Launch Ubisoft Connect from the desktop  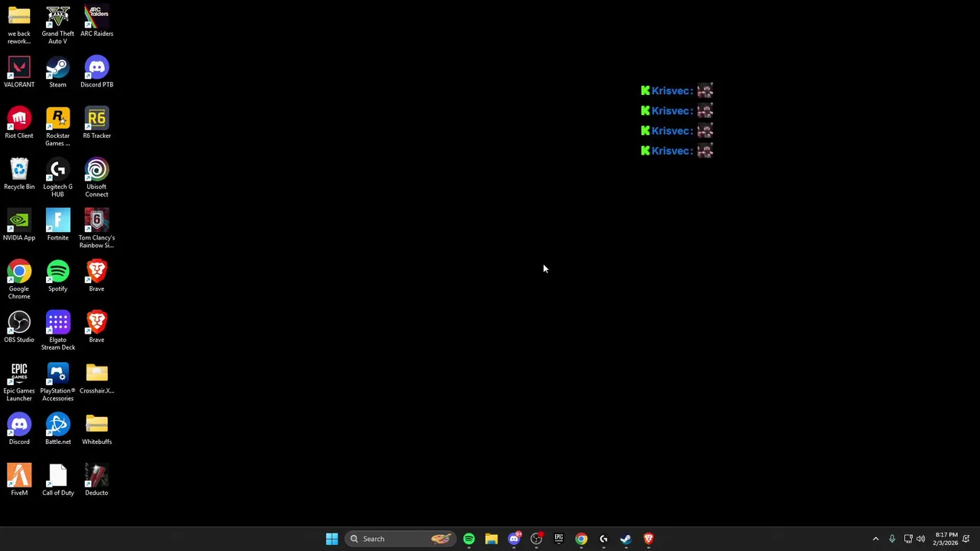pyautogui.click(x=96, y=178)
